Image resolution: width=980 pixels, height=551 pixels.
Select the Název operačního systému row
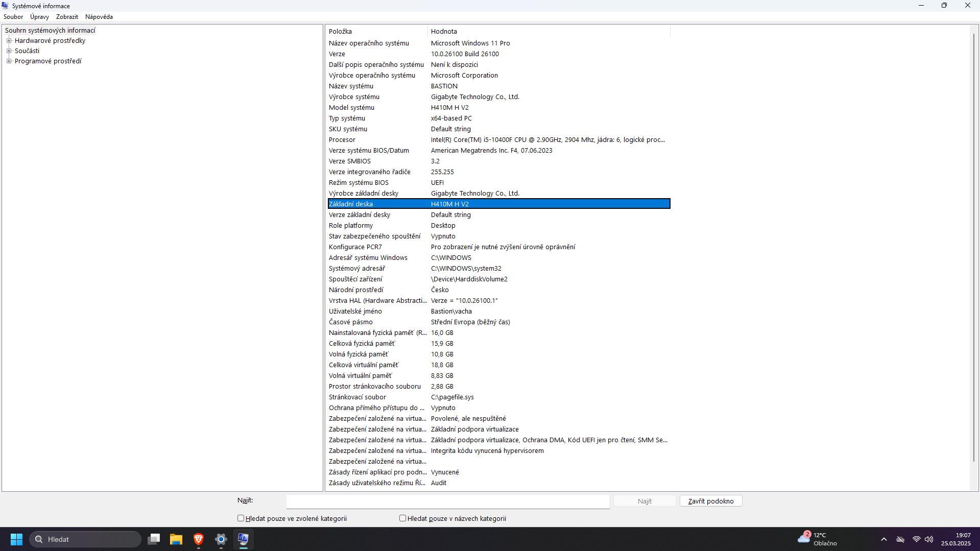point(499,43)
